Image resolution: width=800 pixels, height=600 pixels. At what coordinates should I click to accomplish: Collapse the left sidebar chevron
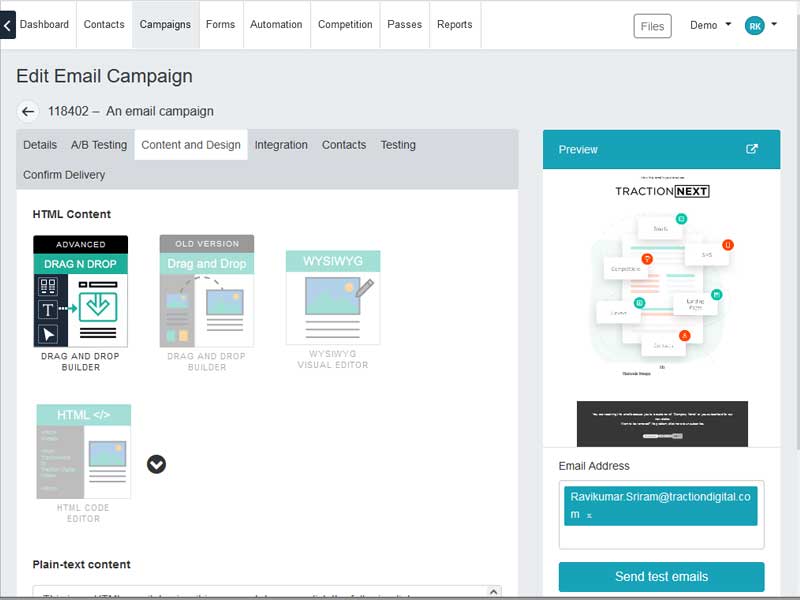pyautogui.click(x=8, y=24)
